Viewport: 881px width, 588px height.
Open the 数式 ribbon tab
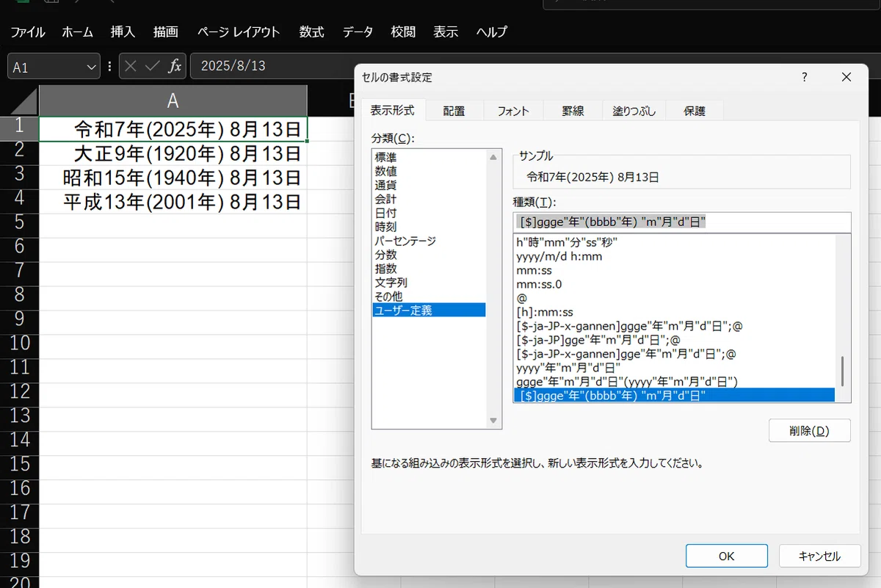click(x=311, y=32)
